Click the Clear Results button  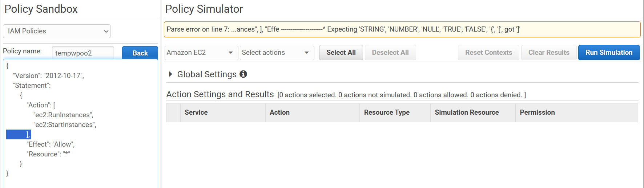click(x=548, y=53)
